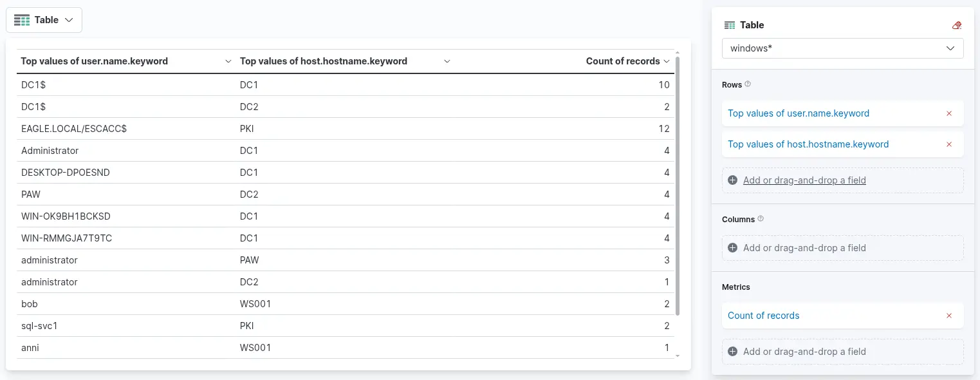Click Add or drag-and-drop a field in Rows
980x380 pixels.
pyautogui.click(x=804, y=180)
